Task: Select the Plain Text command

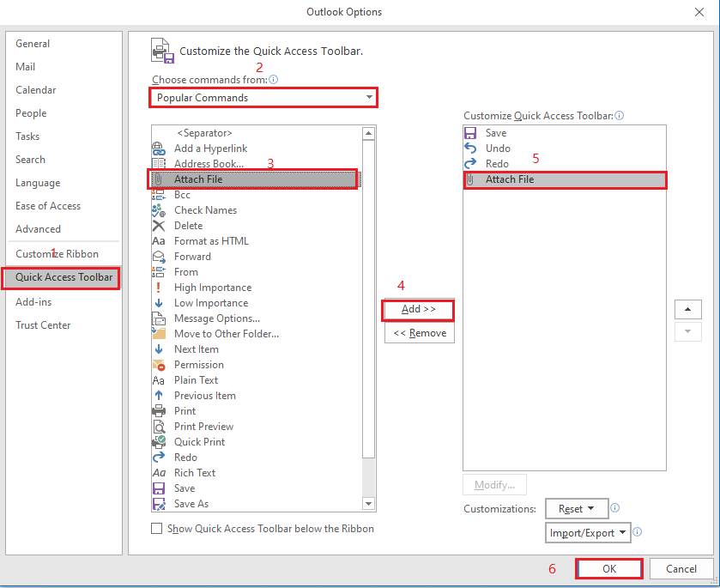Action: tap(257, 380)
